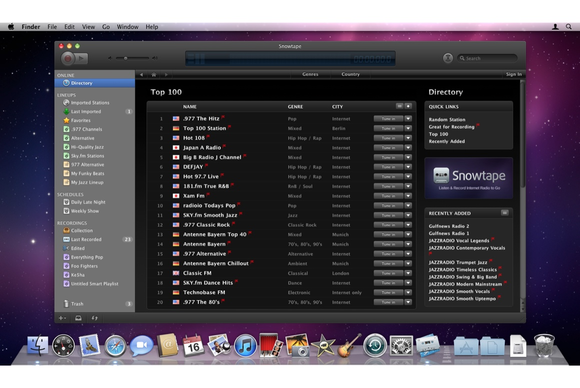Toggle collapse button on Recently Added panel
The width and height of the screenshot is (580, 388).
click(505, 213)
